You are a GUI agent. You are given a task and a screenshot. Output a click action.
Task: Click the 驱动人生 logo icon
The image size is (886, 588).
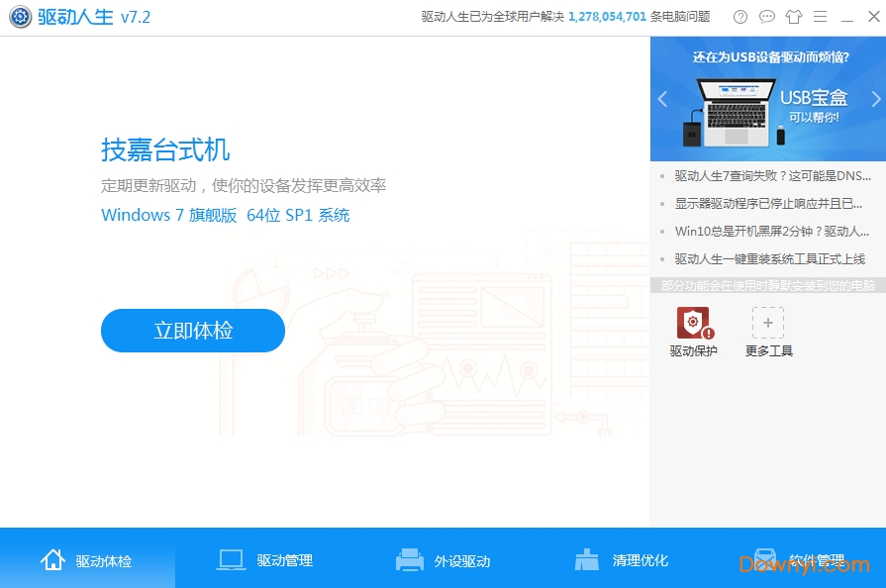click(20, 17)
